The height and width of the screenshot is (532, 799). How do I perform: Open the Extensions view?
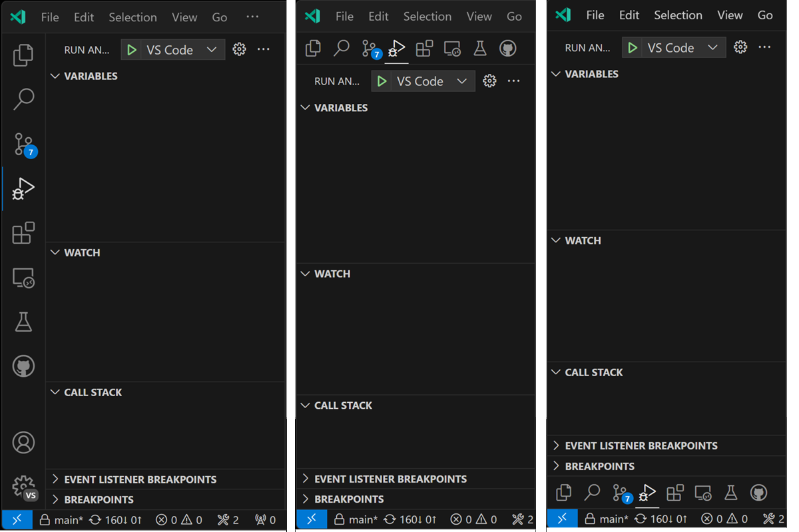tap(23, 233)
